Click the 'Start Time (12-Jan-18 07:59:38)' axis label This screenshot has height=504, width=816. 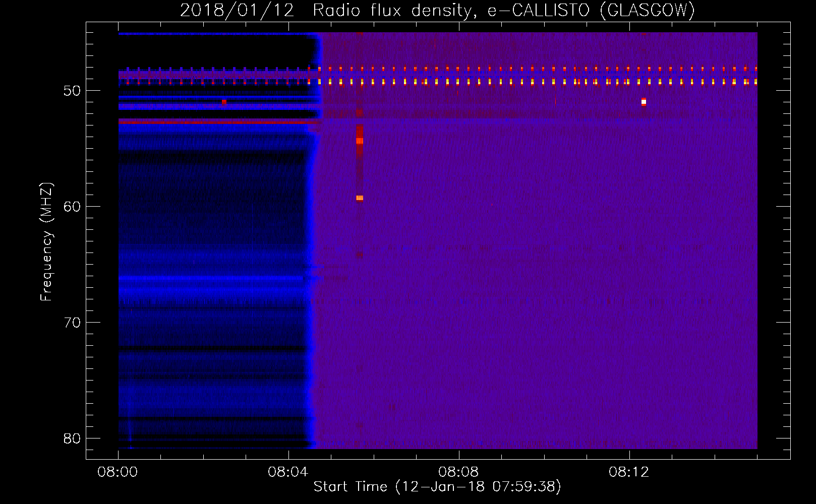coord(437,486)
